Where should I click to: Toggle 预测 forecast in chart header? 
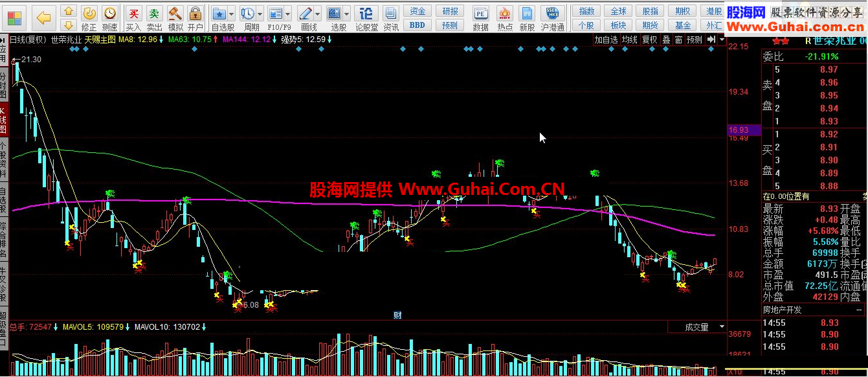[x=695, y=40]
